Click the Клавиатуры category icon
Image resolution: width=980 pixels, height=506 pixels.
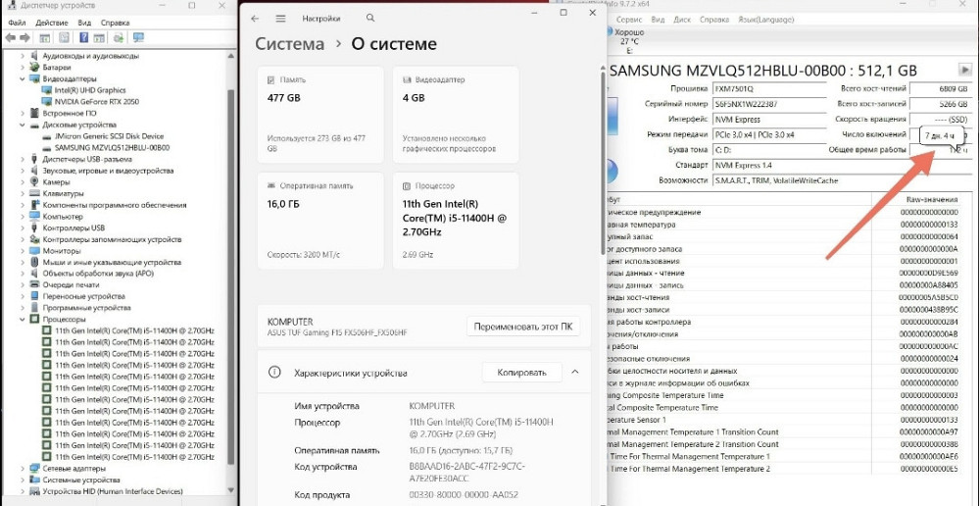click(x=35, y=193)
